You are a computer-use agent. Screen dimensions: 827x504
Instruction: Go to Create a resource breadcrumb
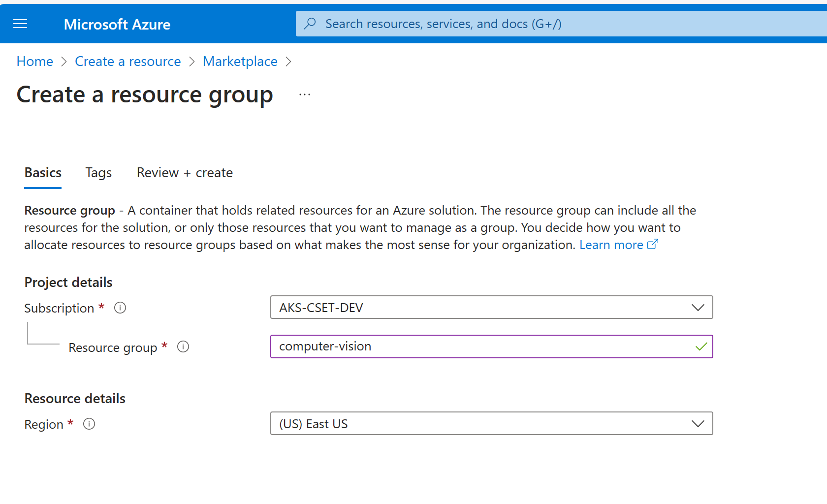(128, 62)
